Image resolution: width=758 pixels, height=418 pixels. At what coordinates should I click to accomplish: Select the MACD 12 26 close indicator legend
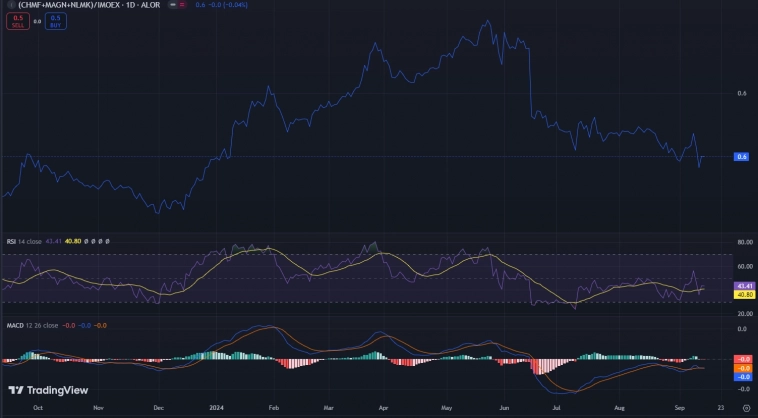(32, 325)
